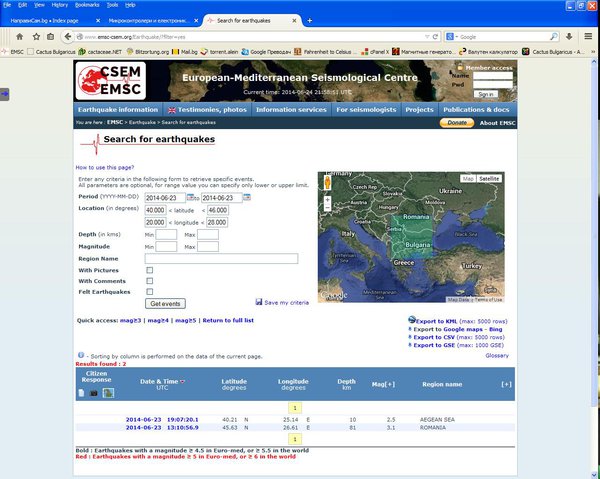Open the start date calendar picker icon
The height and width of the screenshot is (479, 600).
[x=190, y=197]
